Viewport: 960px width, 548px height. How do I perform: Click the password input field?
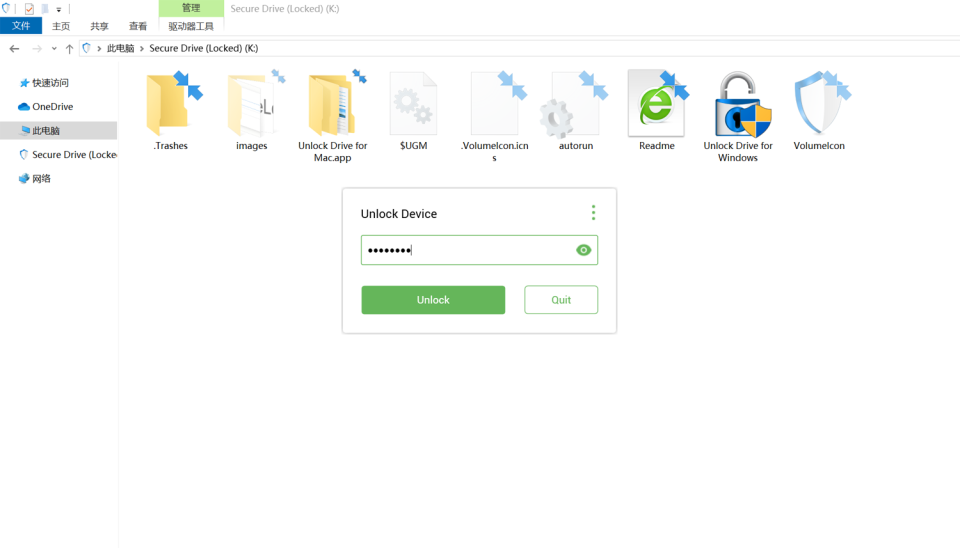[479, 250]
